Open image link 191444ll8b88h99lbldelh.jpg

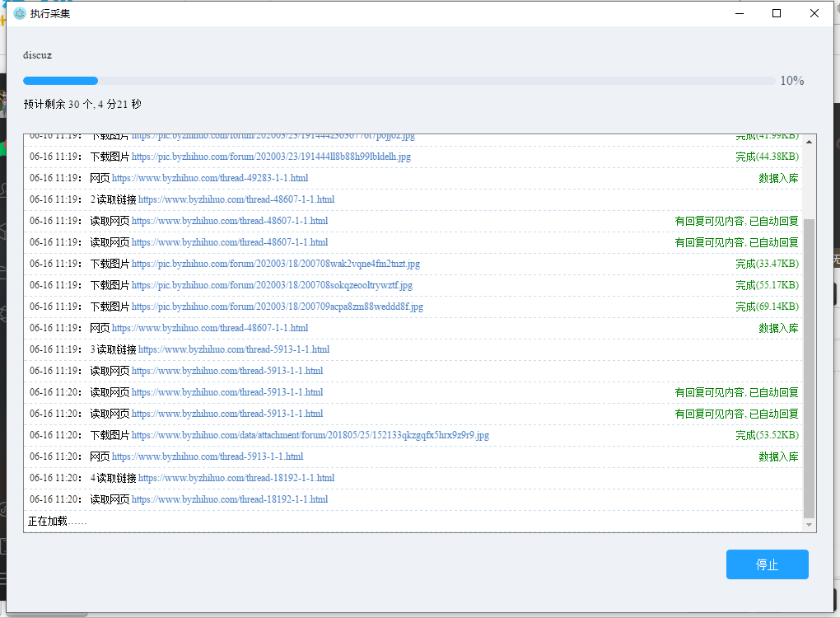(271, 157)
